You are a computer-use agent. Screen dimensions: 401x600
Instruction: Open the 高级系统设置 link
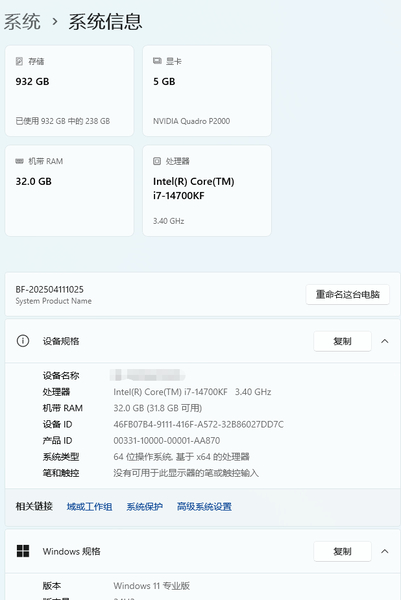[204, 507]
